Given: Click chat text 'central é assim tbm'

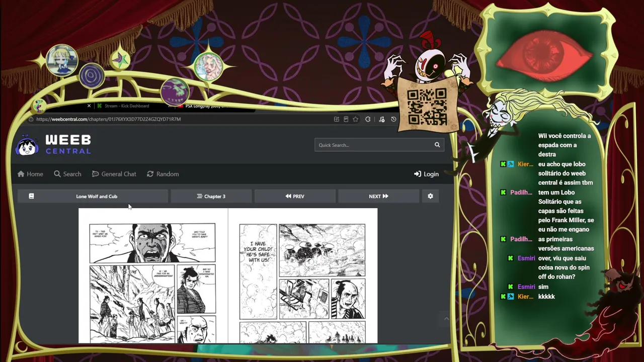Looking at the screenshot, I should click(x=566, y=183).
